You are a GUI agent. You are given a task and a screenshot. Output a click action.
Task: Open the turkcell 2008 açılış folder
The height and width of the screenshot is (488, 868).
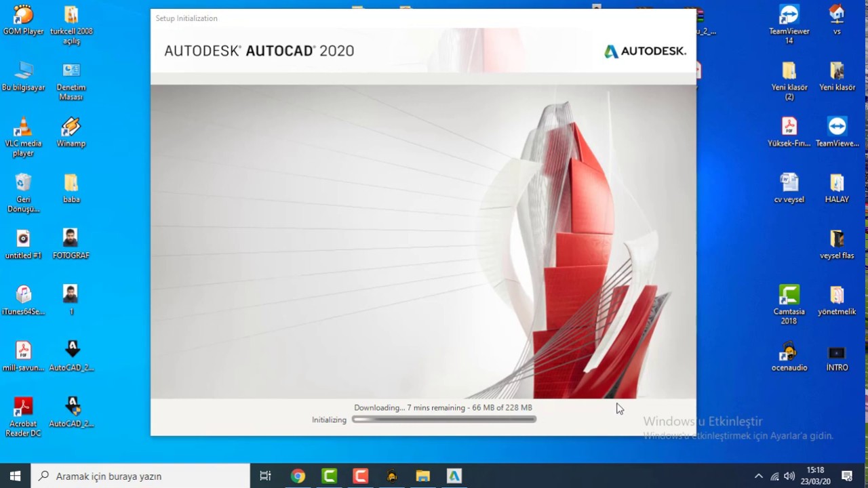click(x=71, y=25)
